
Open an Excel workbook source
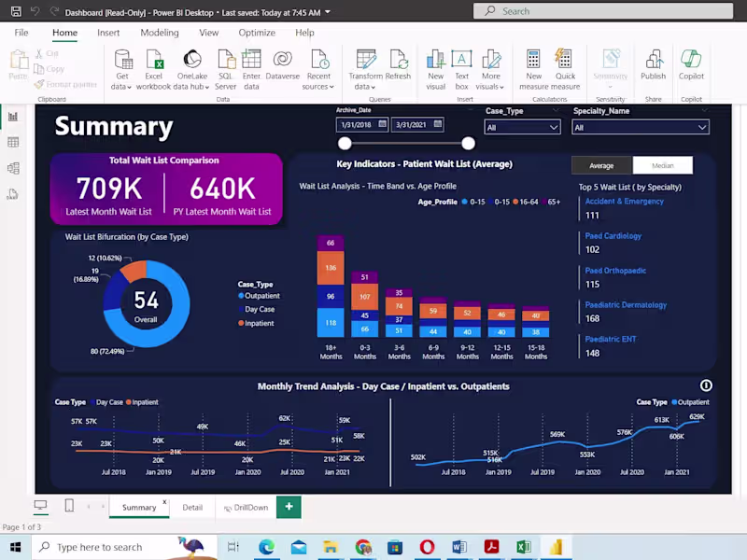(155, 65)
